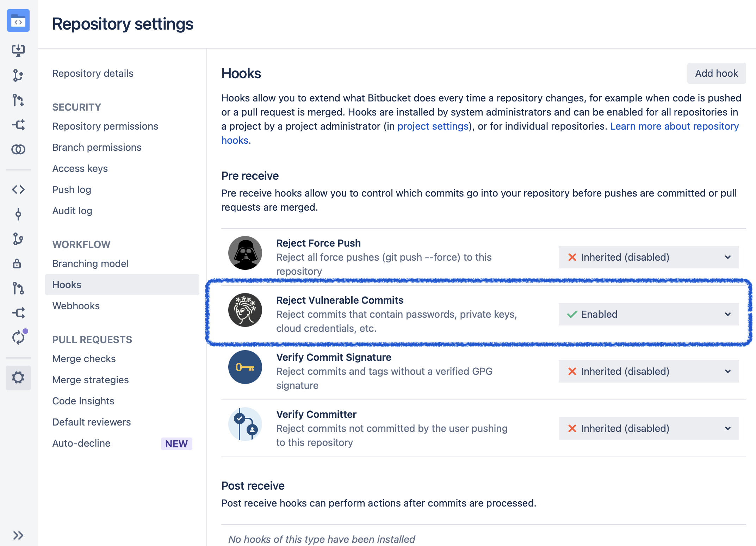The image size is (756, 546).
Task: Open Learn more about repository hooks link
Action: coord(674,126)
